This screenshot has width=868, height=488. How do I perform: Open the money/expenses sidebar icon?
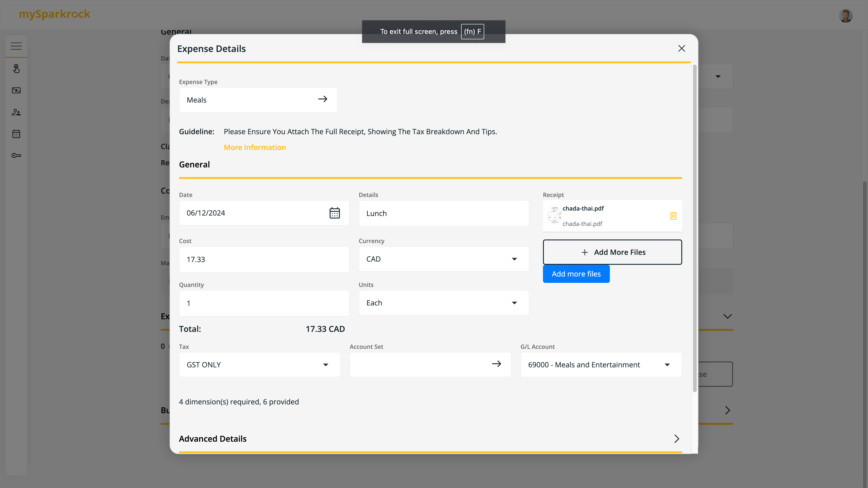tap(16, 90)
